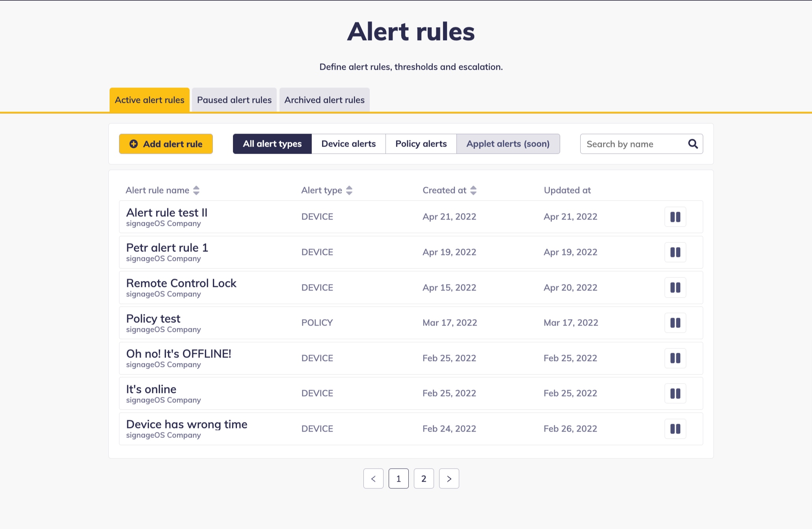Screen dimensions: 812x529
Task: Pause the Policy test rule
Action: pos(675,323)
